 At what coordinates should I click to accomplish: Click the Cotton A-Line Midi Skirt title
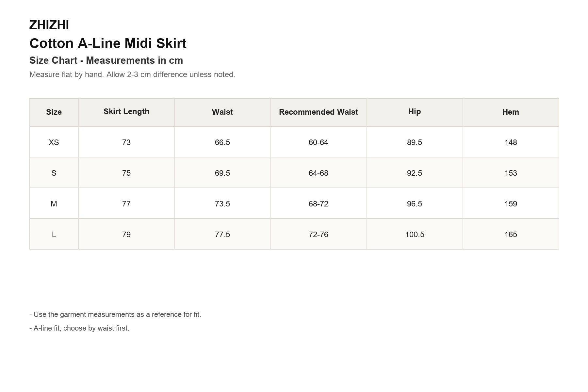click(108, 43)
